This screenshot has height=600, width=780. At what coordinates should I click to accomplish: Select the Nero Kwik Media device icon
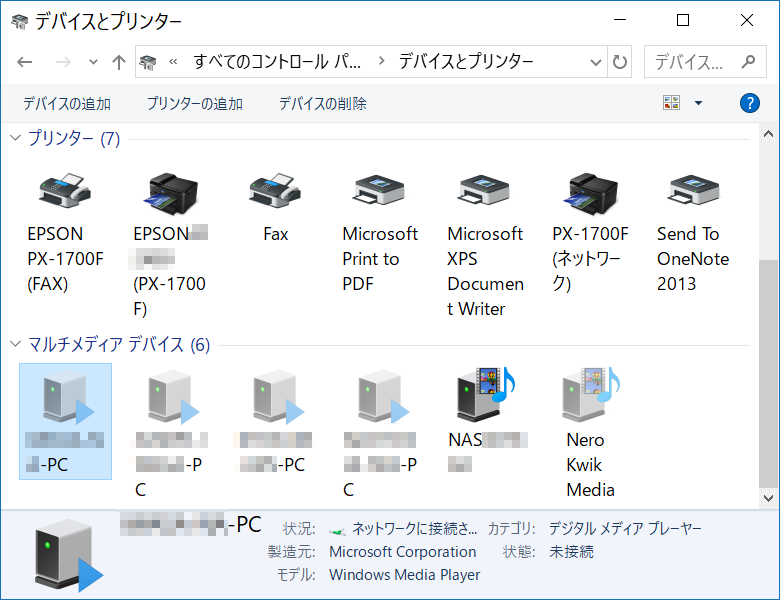point(590,395)
